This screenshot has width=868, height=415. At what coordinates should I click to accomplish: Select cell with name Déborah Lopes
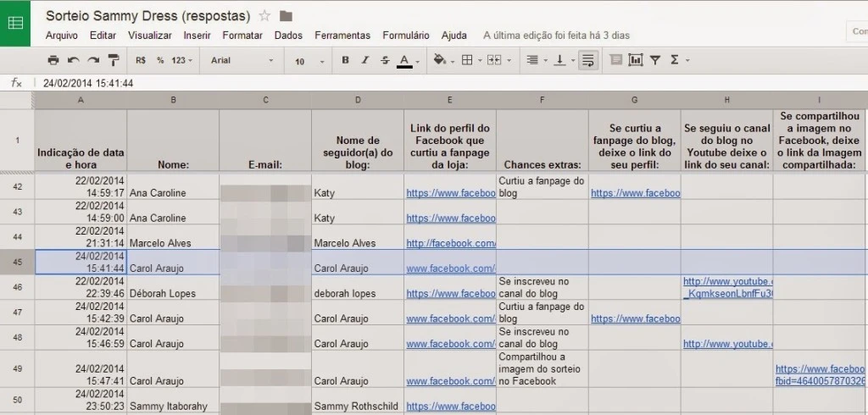(x=173, y=287)
